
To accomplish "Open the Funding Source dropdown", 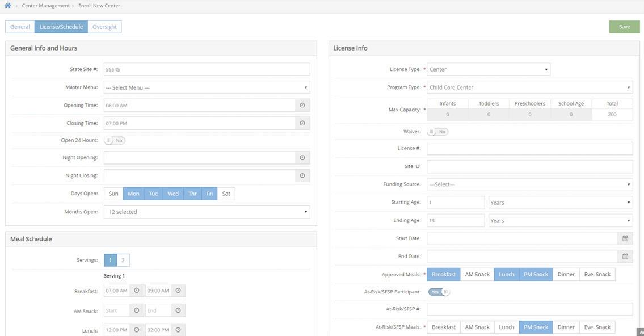I will pyautogui.click(x=530, y=184).
